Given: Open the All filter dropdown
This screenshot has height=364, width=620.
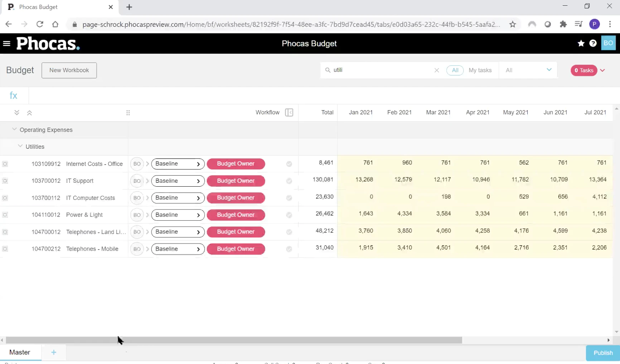Looking at the screenshot, I should pos(528,70).
